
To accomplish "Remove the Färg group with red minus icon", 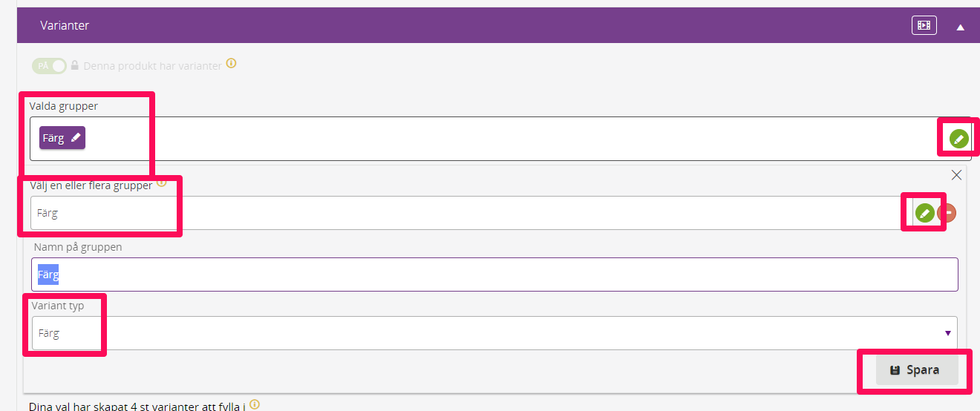I will [947, 214].
